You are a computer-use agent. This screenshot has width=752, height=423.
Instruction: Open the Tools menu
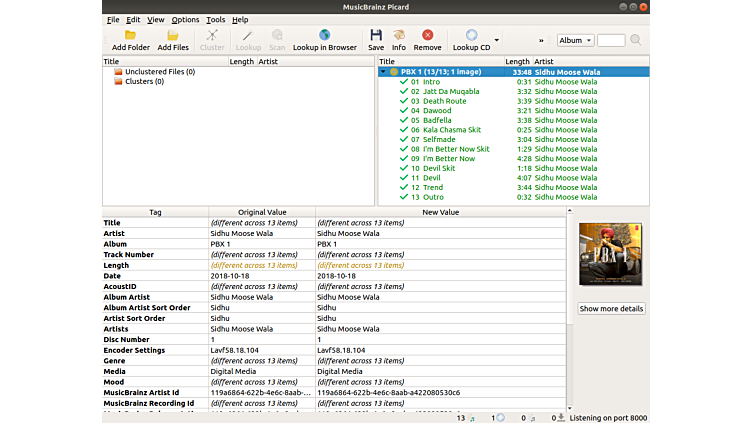216,20
